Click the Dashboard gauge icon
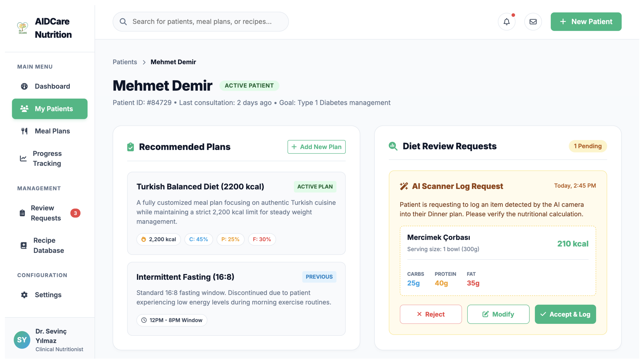 (x=25, y=87)
